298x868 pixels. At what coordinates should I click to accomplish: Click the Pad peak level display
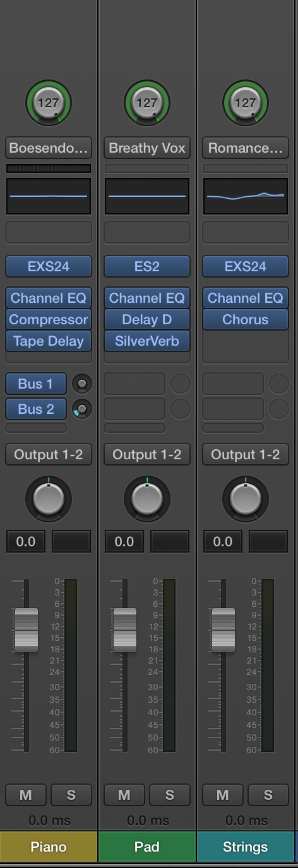point(170,541)
